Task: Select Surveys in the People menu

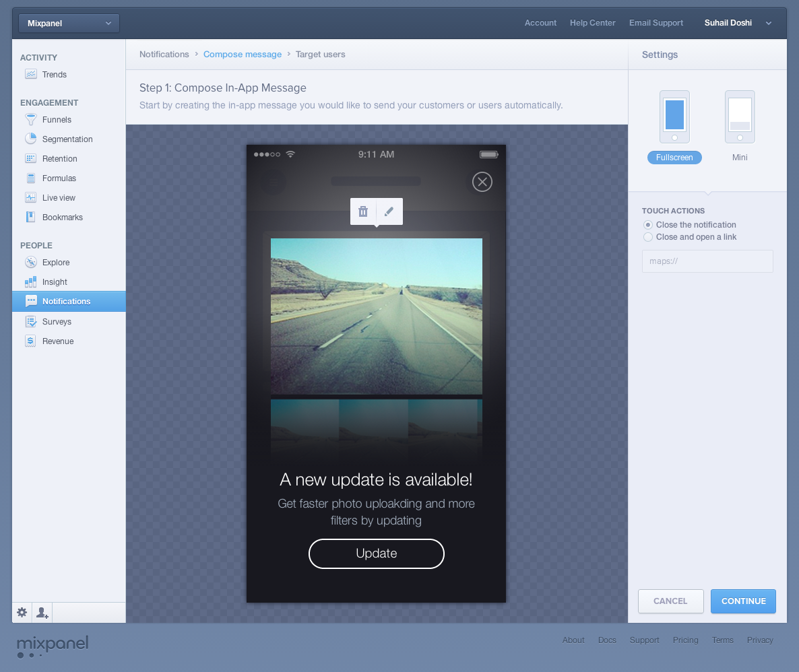Action: (57, 321)
